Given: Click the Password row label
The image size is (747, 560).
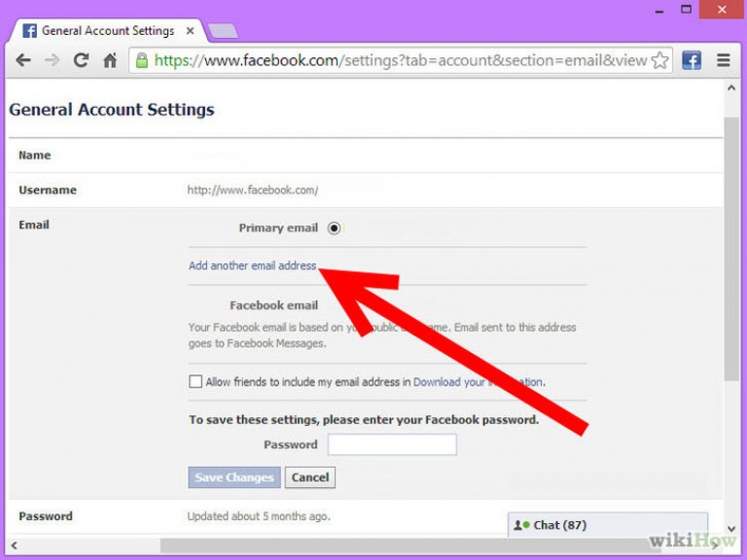Looking at the screenshot, I should (46, 516).
